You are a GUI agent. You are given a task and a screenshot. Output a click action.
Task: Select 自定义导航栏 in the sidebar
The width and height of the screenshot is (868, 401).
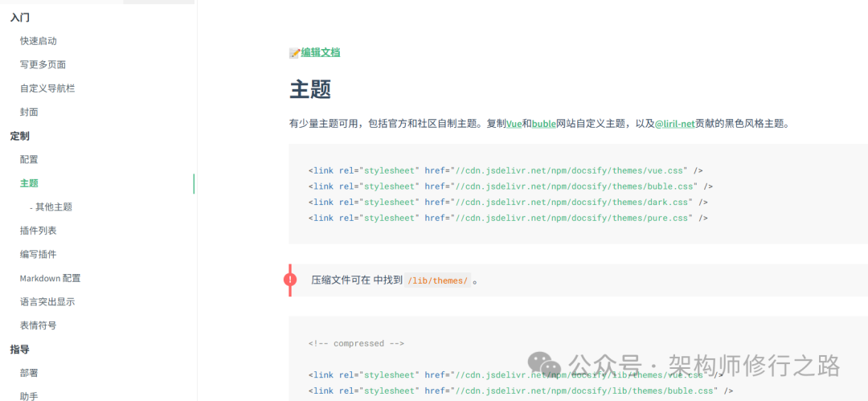click(47, 88)
